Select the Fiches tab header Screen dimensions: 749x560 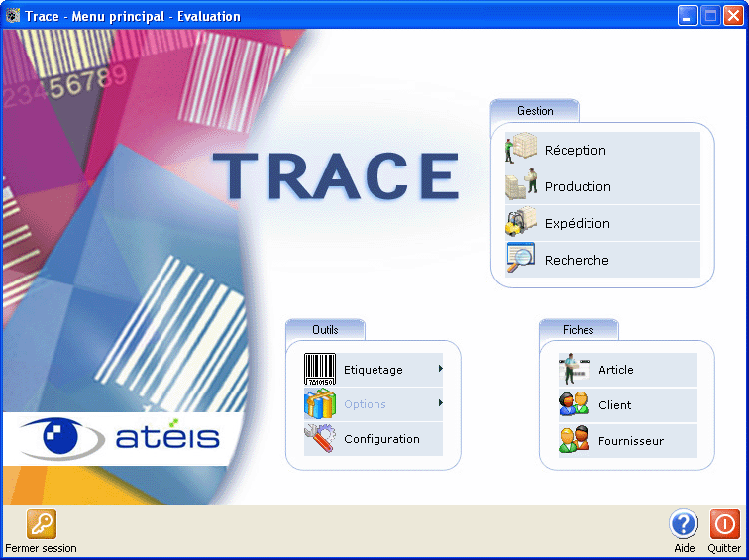[x=579, y=330]
